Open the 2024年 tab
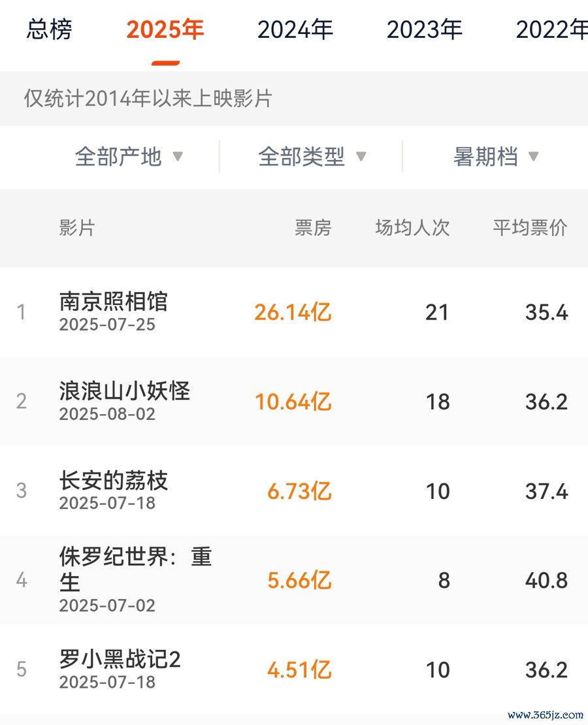The image size is (588, 725). (x=295, y=29)
